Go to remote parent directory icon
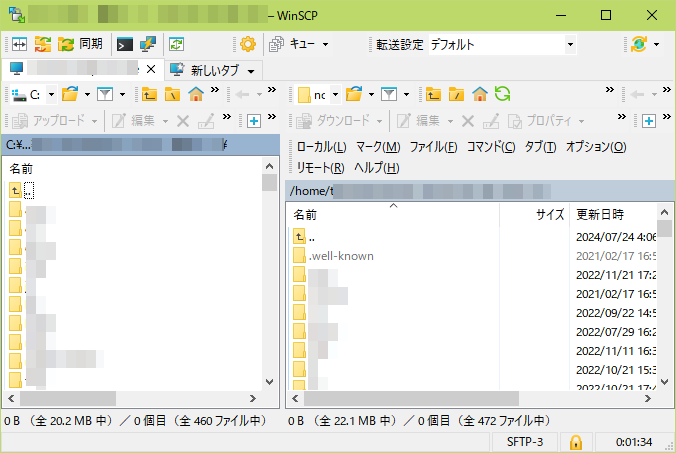Screen dimensions: 676x453 [433, 94]
